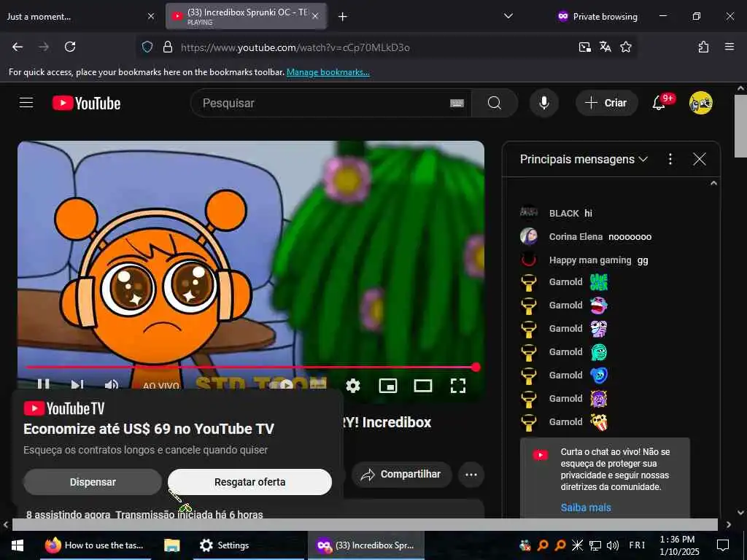This screenshot has width=747, height=560.
Task: Click the taskbar clock showing 1:36 PM
Action: [679, 545]
